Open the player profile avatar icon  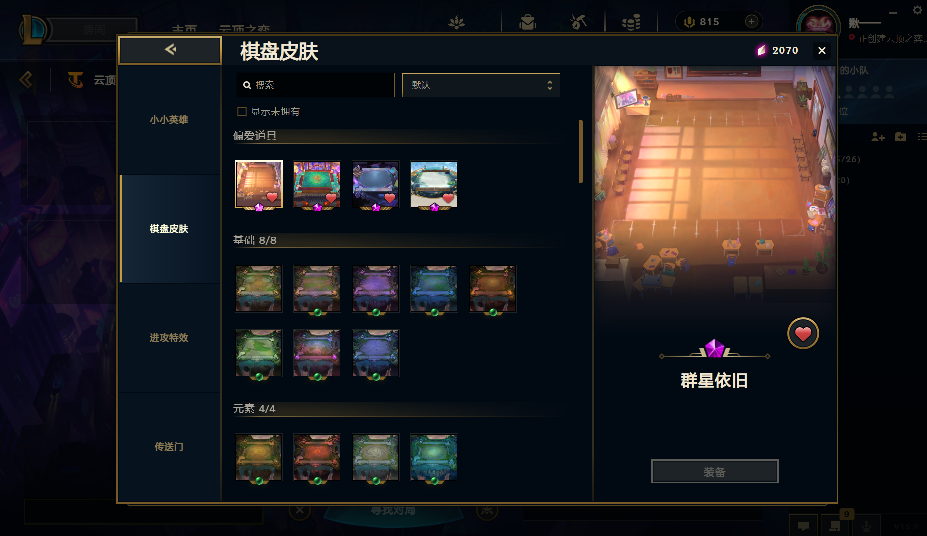tap(818, 24)
